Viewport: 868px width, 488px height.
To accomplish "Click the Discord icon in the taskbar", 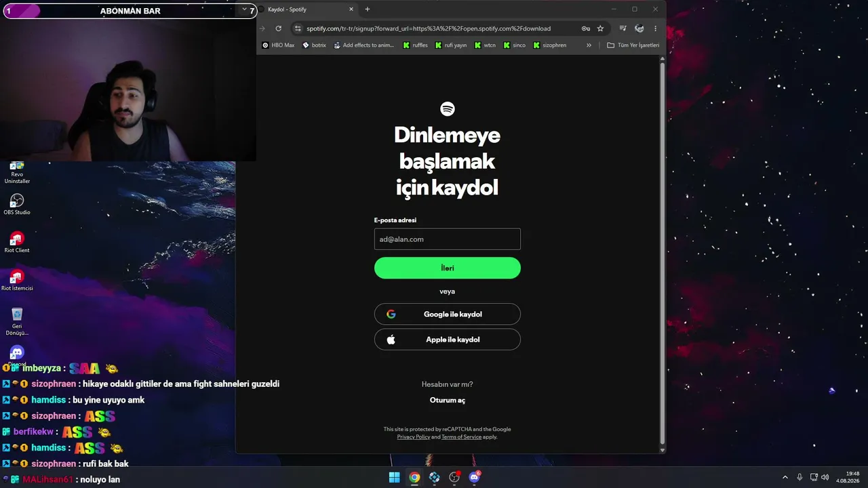I will 475,477.
